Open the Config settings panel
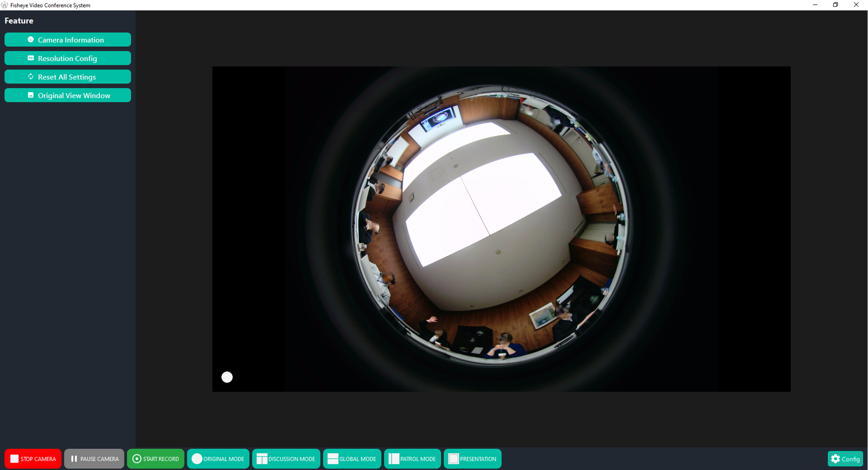 coord(845,459)
